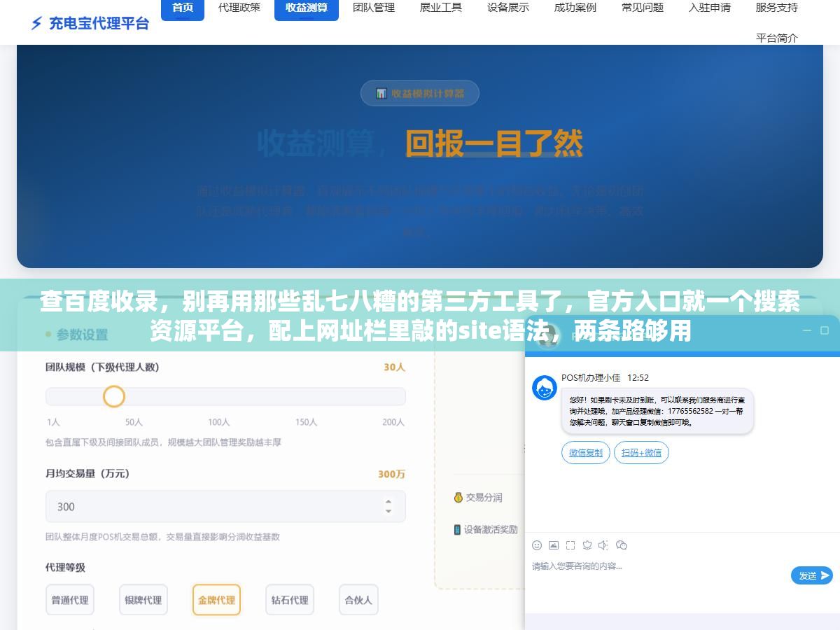Click the 参数设置 heading

(x=83, y=335)
